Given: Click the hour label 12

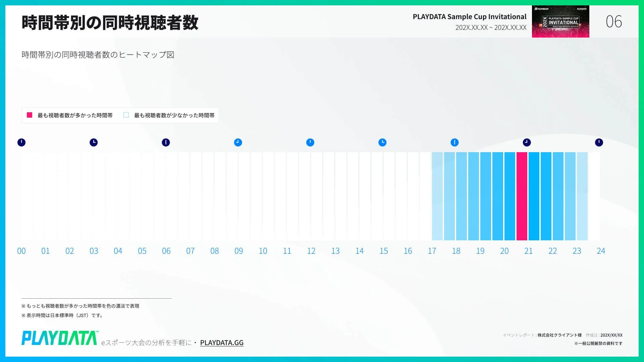Looking at the screenshot, I should pos(311,251).
